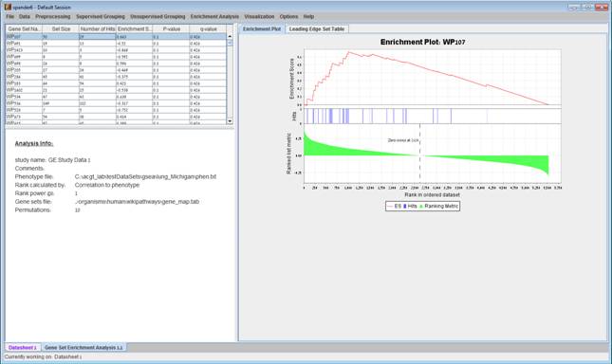Image resolution: width=612 pixels, height=364 pixels.
Task: Click the Hits legend swatch
Action: tap(405, 206)
